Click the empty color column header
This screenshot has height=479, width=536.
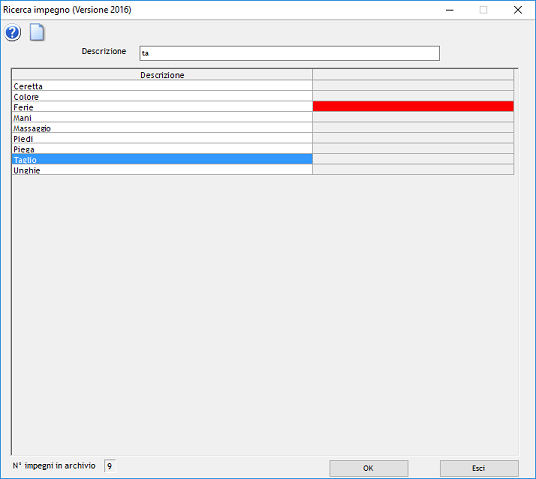pos(413,75)
